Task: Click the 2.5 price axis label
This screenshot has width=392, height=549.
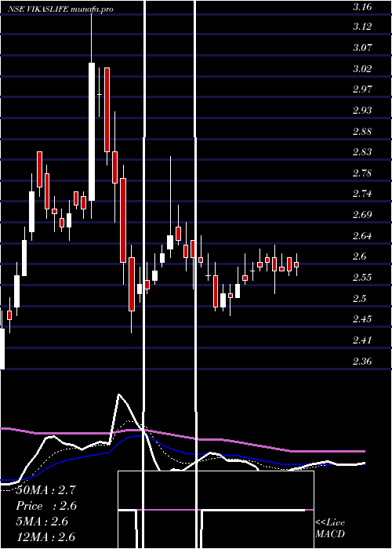Action: point(360,298)
